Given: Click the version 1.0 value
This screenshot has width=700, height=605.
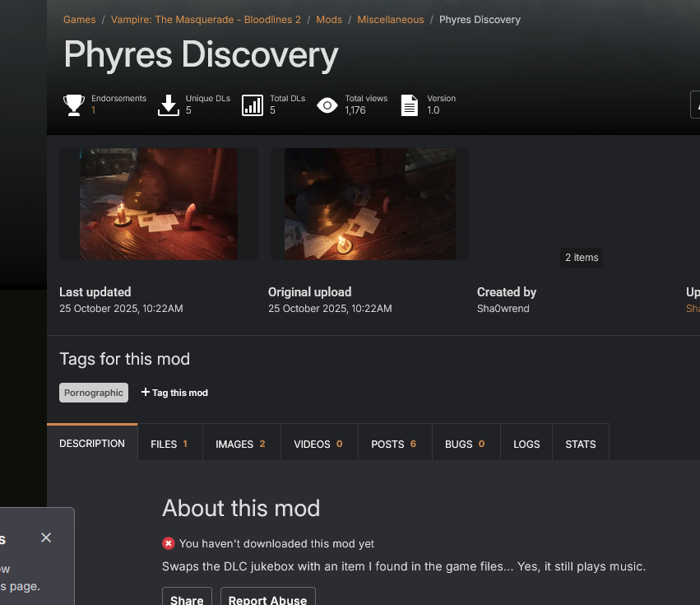Looking at the screenshot, I should coord(433,110).
